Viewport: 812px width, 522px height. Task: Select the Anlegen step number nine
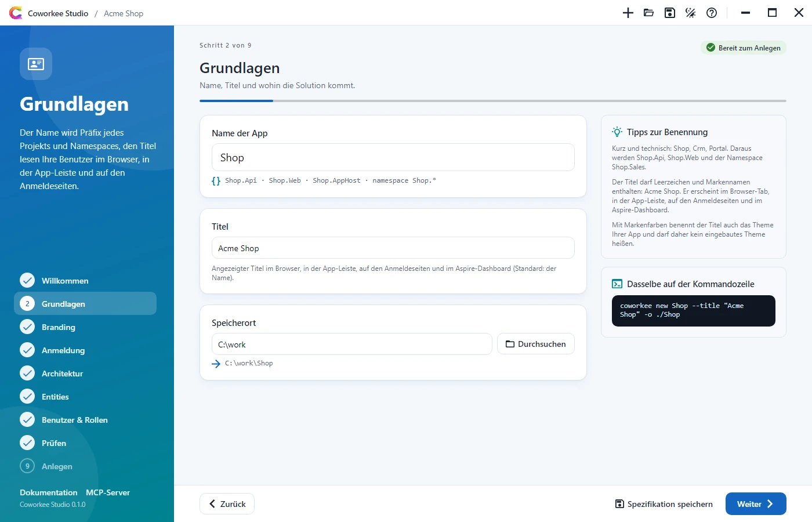tap(85, 466)
